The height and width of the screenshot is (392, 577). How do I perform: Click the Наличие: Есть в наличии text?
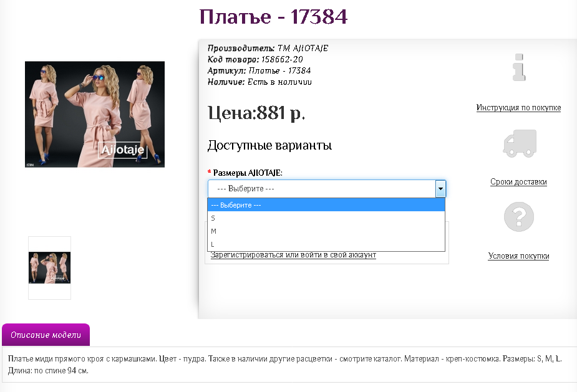(259, 82)
